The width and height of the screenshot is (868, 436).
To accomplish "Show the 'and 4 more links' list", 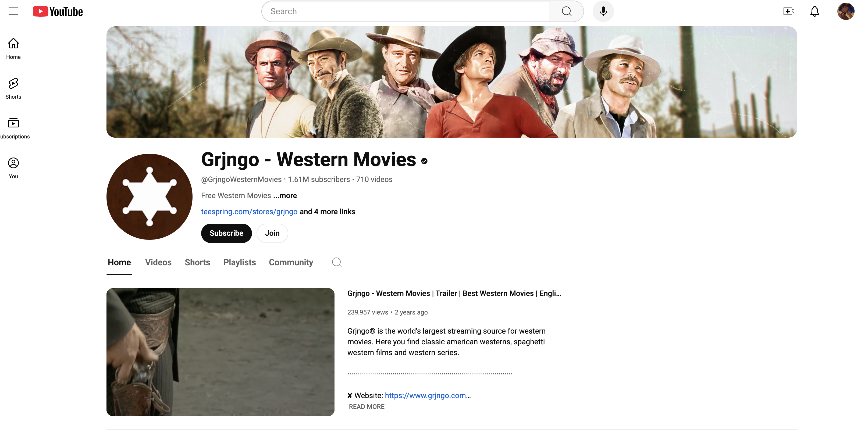I will point(328,212).
